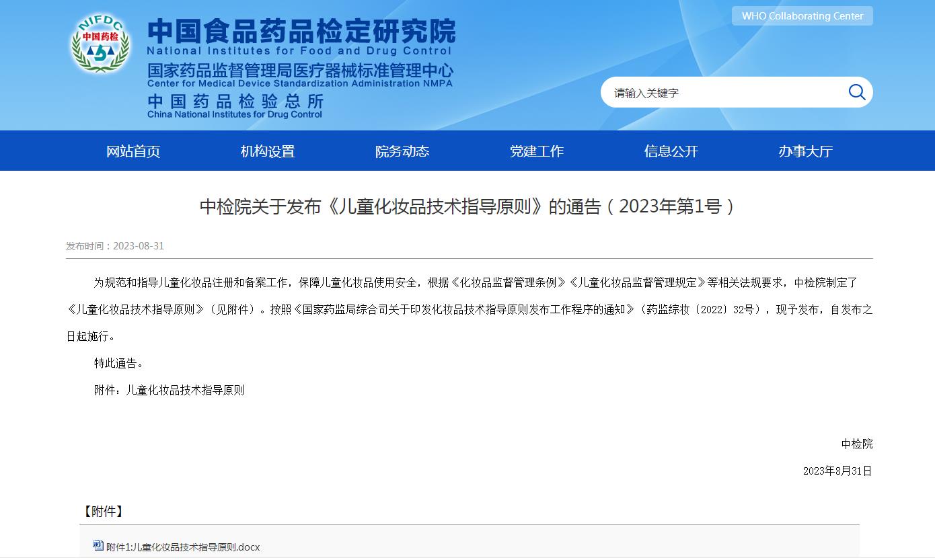Click the article title about 儿童化妆品技术指导原则
Viewport: 935px width, 560px height.
[x=467, y=206]
